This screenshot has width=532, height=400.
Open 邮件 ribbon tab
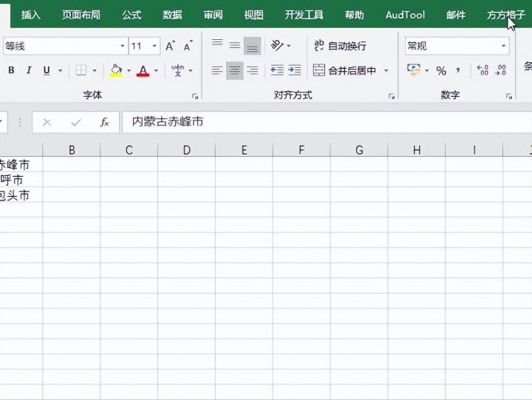coord(456,15)
